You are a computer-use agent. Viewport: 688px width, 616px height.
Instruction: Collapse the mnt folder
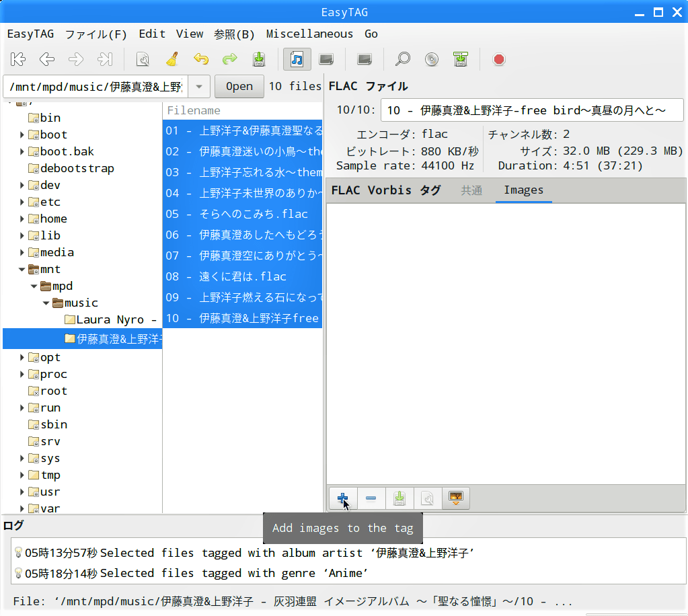click(x=22, y=270)
